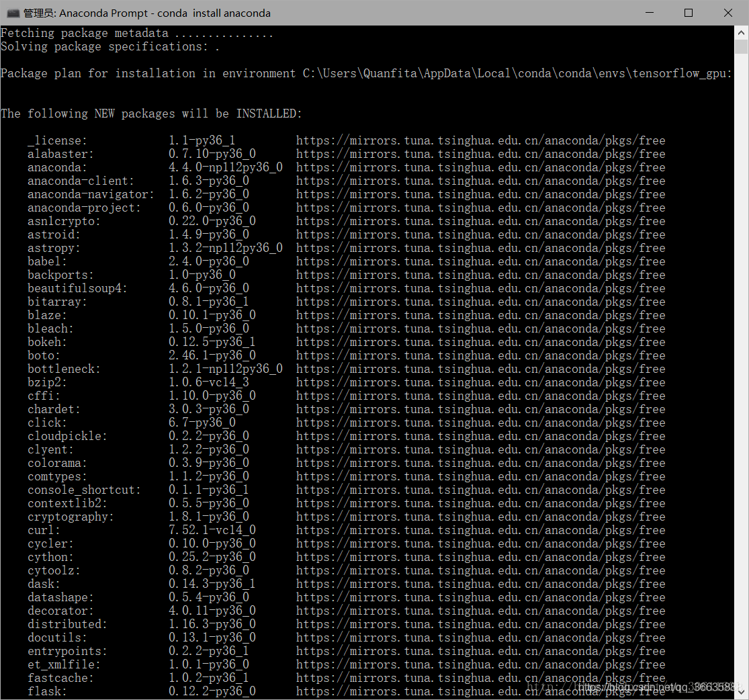This screenshot has height=700, width=749.
Task: Click the 'bleach:' package name
Action: pos(50,329)
